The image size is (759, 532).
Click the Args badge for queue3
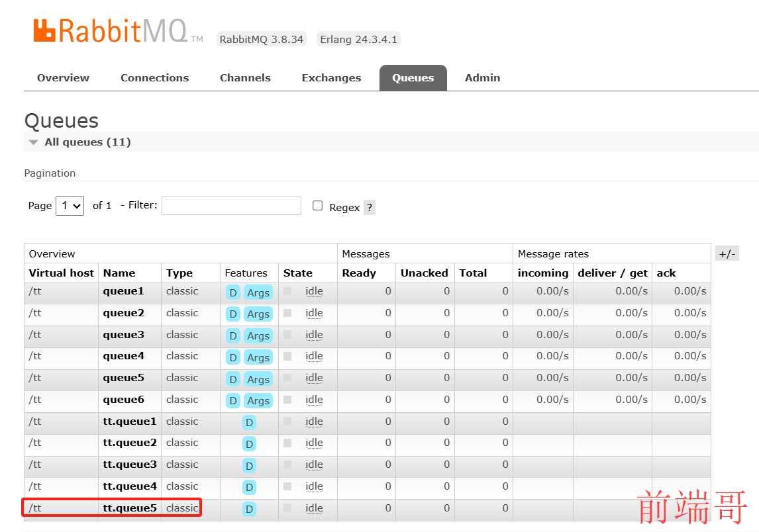(258, 335)
